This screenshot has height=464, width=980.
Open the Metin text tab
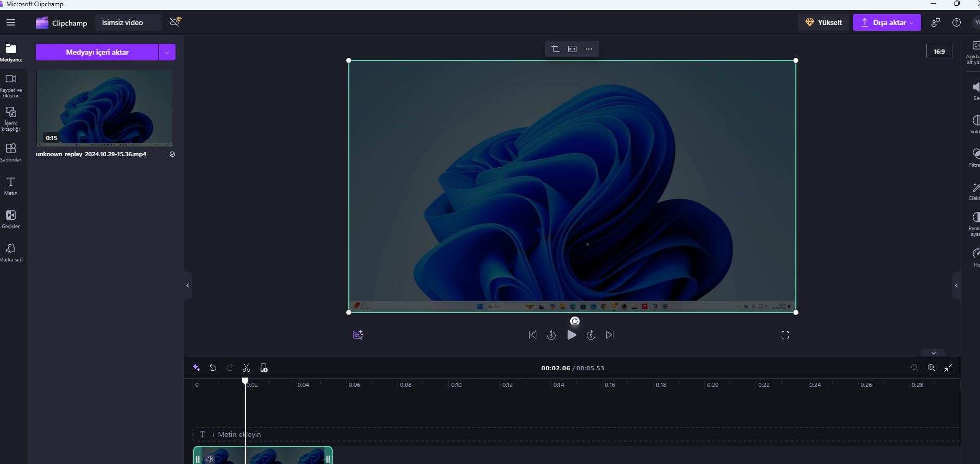tap(11, 186)
